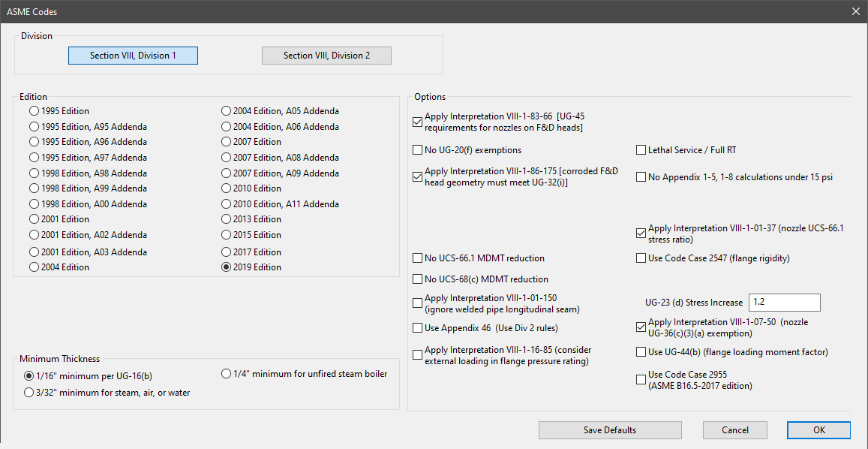Toggle Interpretation VIII-1-83-66 checkbox
868x449 pixels.
tap(418, 122)
